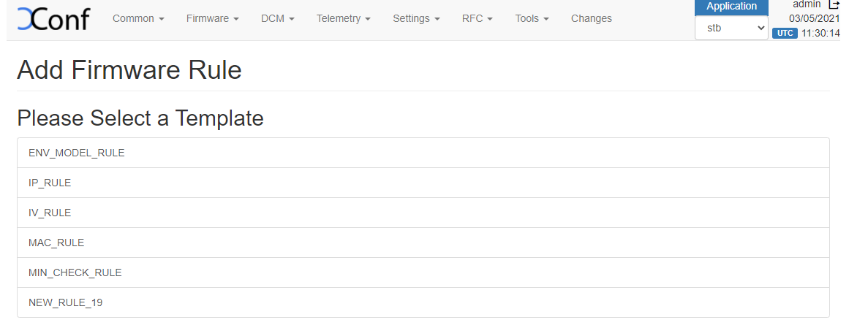Screen dimensions: 868x328
Task: Click the admin username text
Action: point(807,4)
